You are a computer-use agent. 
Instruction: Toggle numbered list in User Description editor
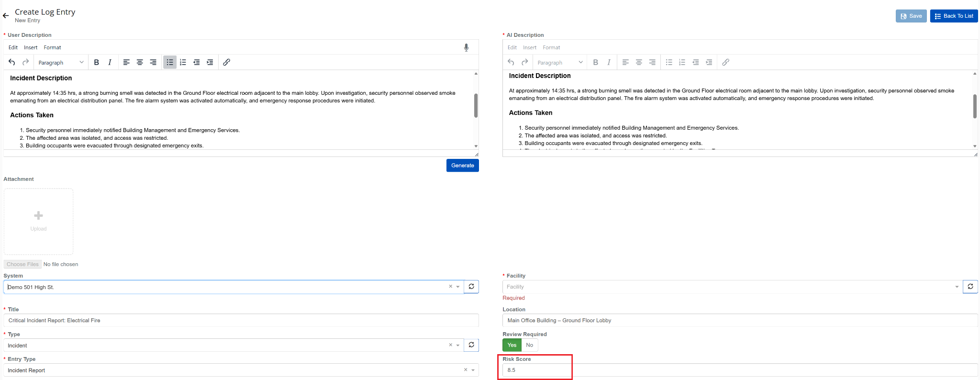coord(183,62)
